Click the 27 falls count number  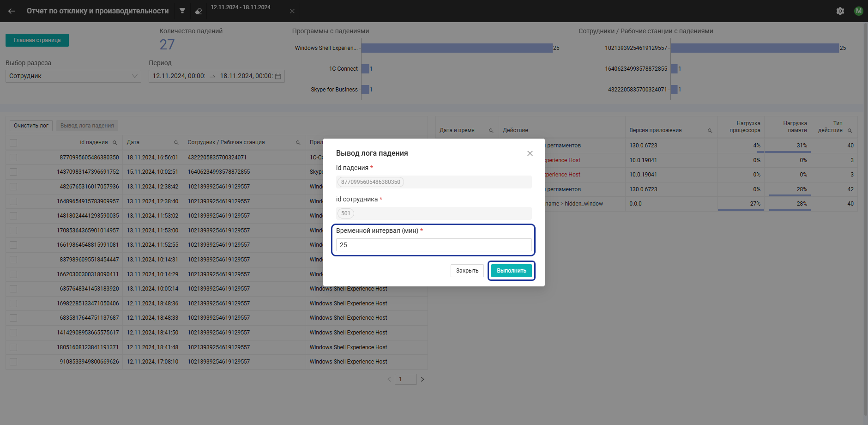pos(167,45)
